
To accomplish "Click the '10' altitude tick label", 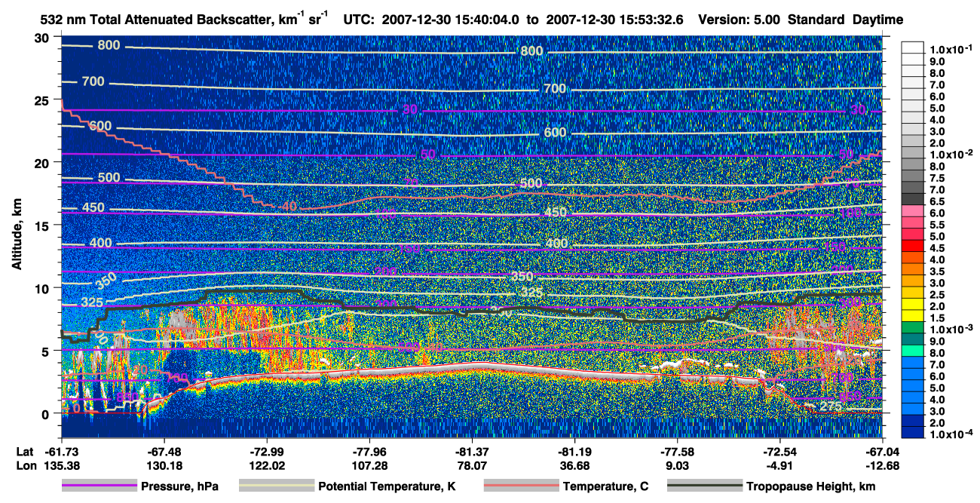I will pyautogui.click(x=43, y=288).
